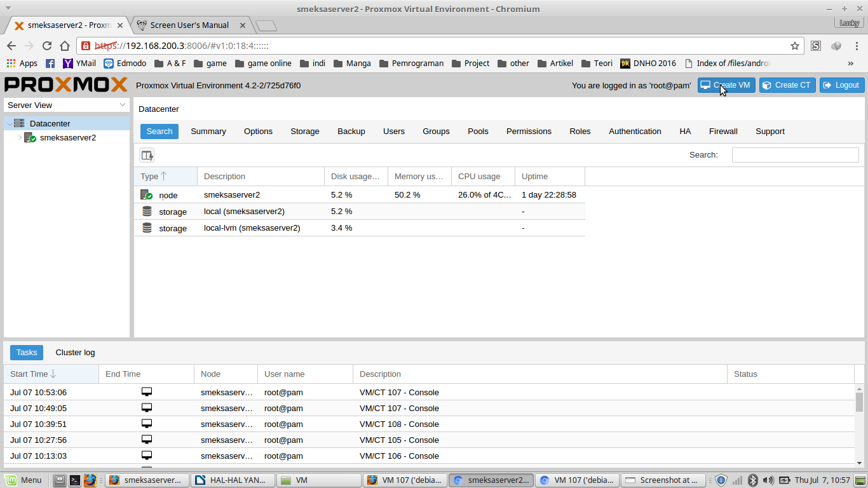Click the Proxmox logo

pos(66,85)
